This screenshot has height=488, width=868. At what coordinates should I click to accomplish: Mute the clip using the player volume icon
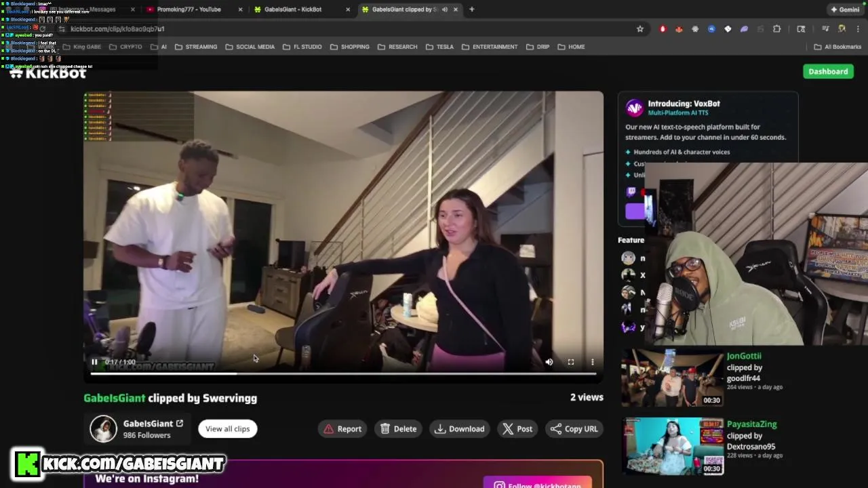point(549,362)
